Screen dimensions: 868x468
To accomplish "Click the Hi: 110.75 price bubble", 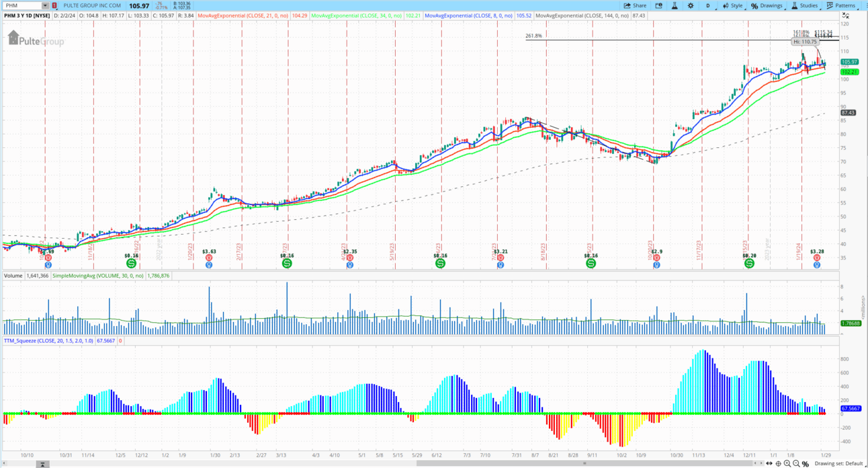I will click(805, 42).
